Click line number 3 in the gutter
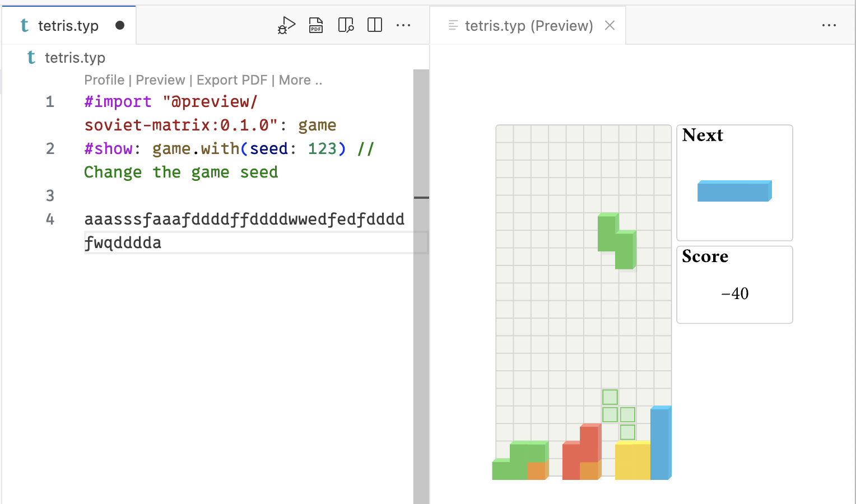 tap(50, 195)
